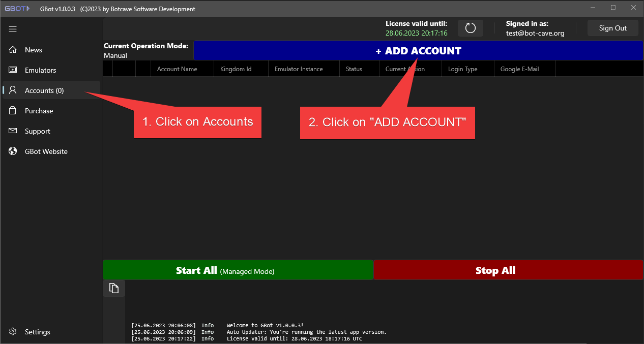The height and width of the screenshot is (344, 644).
Task: Sign out of test@bot-cave.org
Action: (x=612, y=28)
